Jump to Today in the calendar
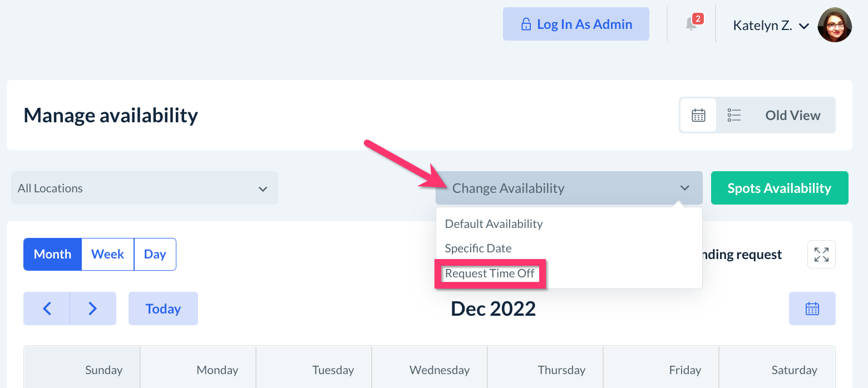Viewport: 868px width, 388px height. click(163, 309)
